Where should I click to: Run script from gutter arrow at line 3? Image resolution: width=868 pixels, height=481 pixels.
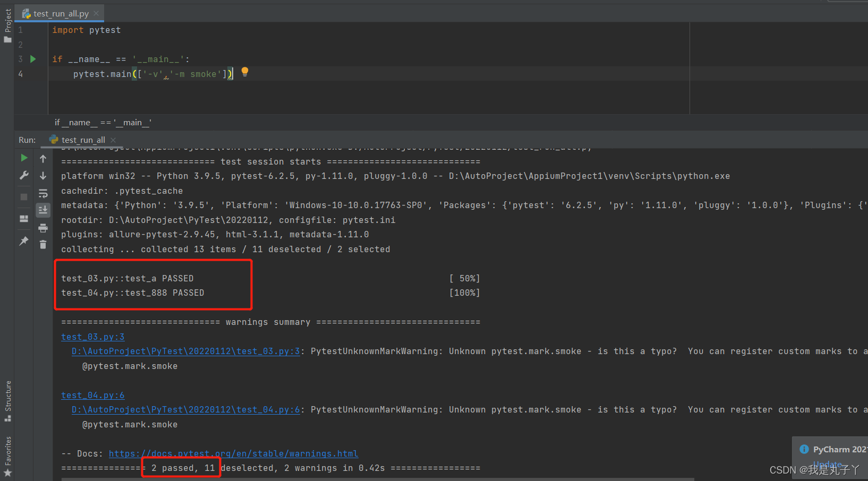(33, 59)
